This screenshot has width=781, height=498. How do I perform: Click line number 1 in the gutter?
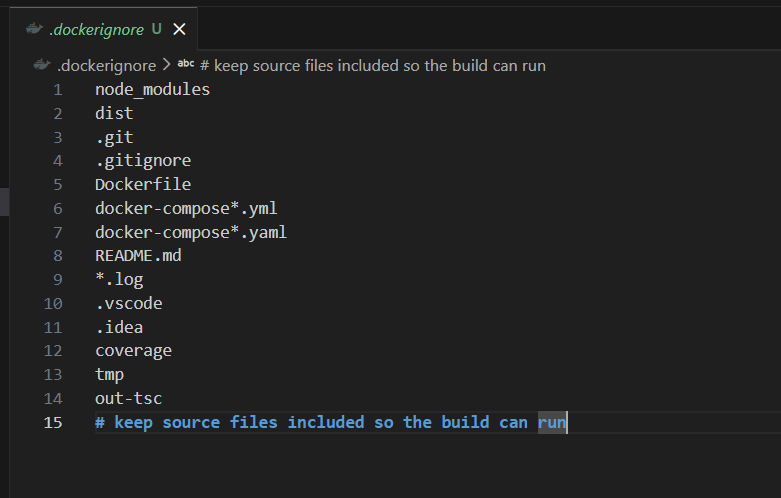click(57, 89)
